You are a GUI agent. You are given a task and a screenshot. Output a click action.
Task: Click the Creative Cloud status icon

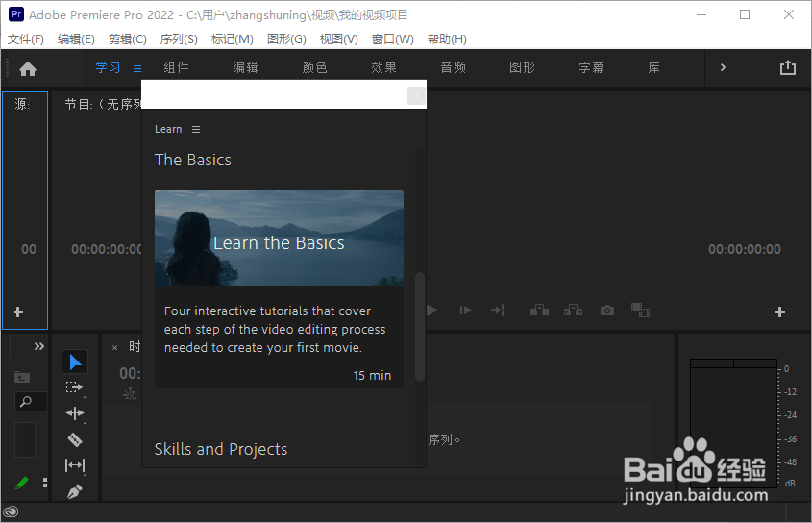(x=11, y=512)
